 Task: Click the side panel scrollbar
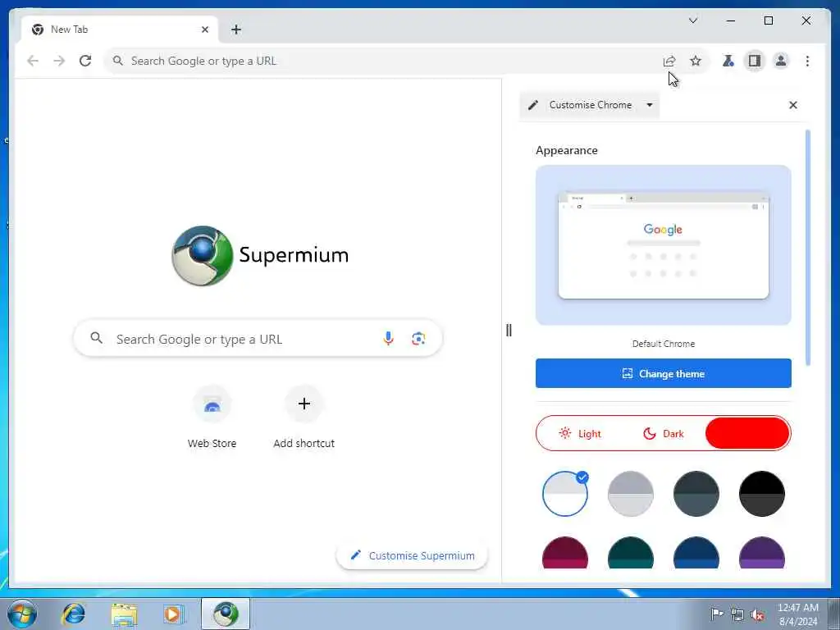point(808,248)
